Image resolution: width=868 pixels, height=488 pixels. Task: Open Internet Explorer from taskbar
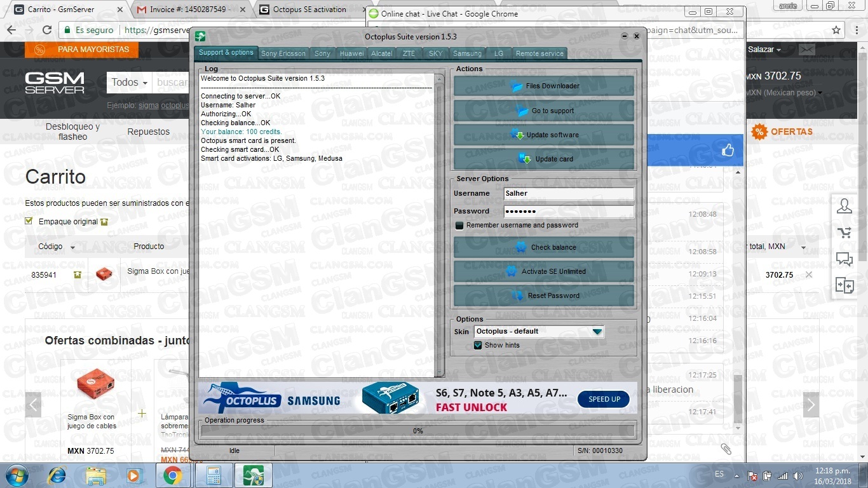tap(57, 475)
